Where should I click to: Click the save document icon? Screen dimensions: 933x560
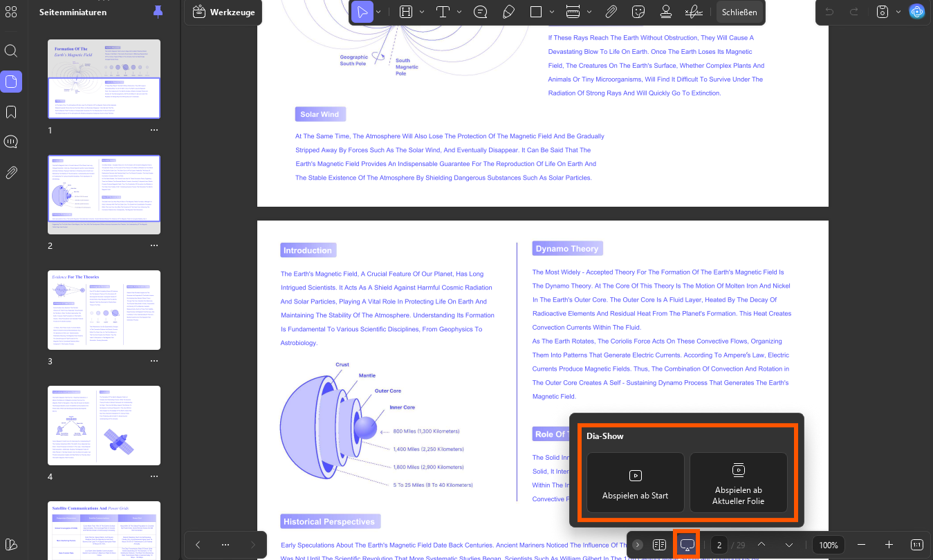click(x=883, y=12)
